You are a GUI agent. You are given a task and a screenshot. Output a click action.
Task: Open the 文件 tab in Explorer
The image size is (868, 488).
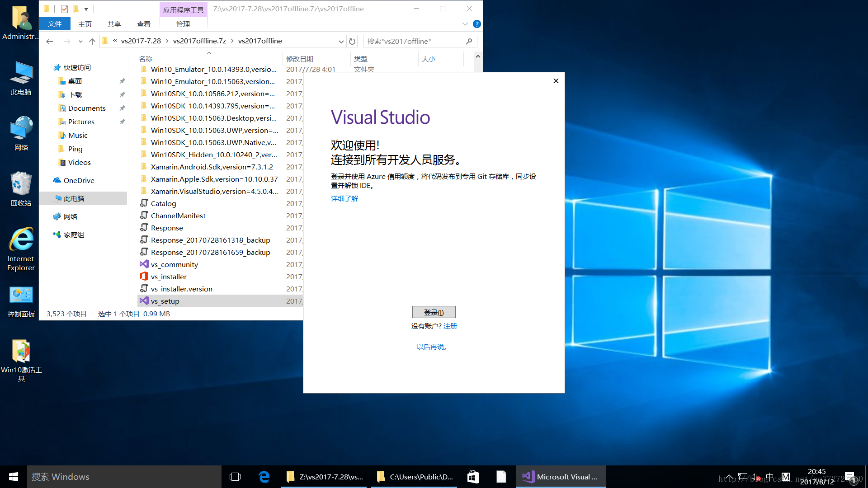(55, 24)
